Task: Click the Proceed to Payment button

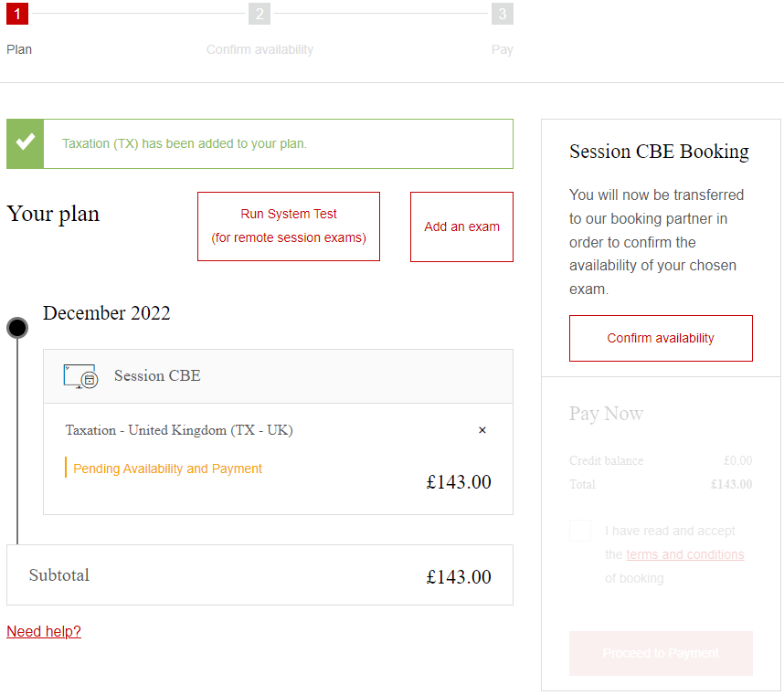Action: (x=661, y=653)
